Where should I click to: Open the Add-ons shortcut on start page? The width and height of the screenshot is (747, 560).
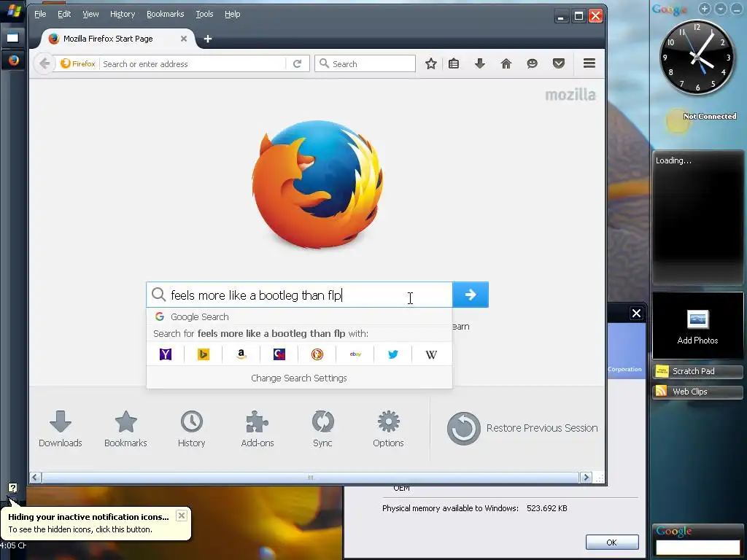coord(258,429)
